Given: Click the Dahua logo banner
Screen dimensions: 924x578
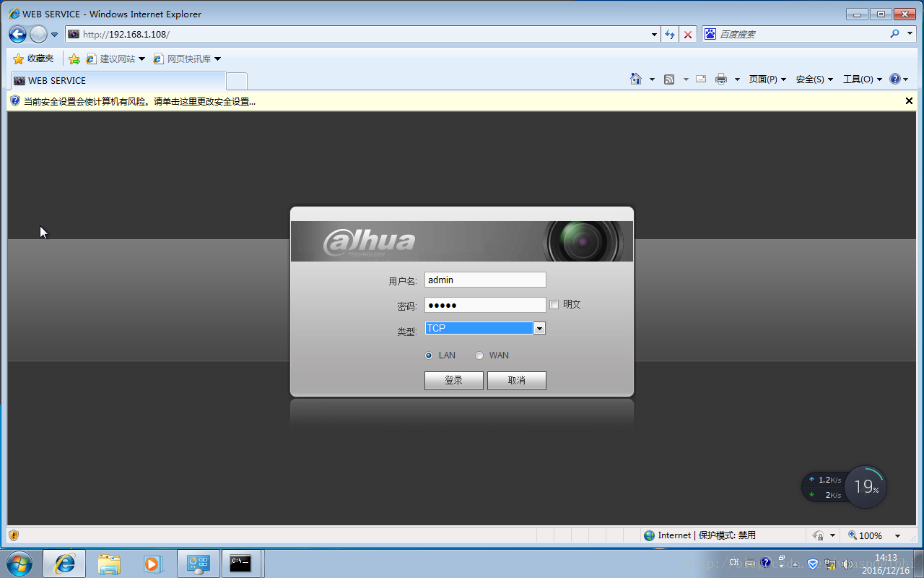Looking at the screenshot, I should click(462, 241).
